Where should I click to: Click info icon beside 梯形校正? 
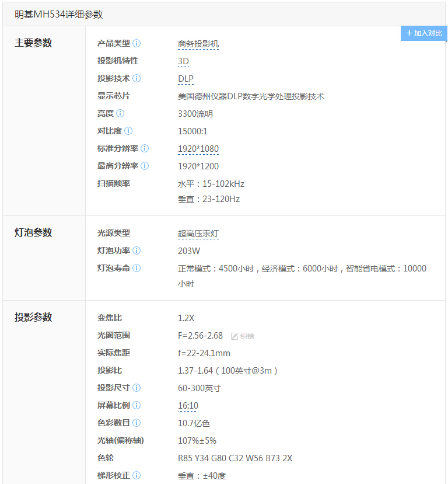136,475
